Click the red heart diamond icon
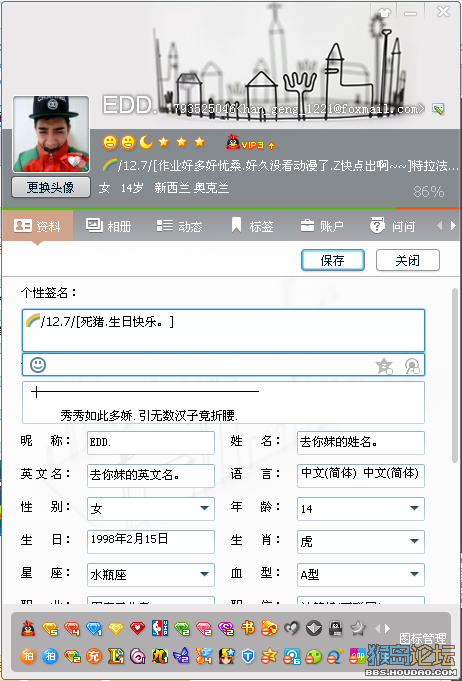The width and height of the screenshot is (462, 681). [137, 628]
